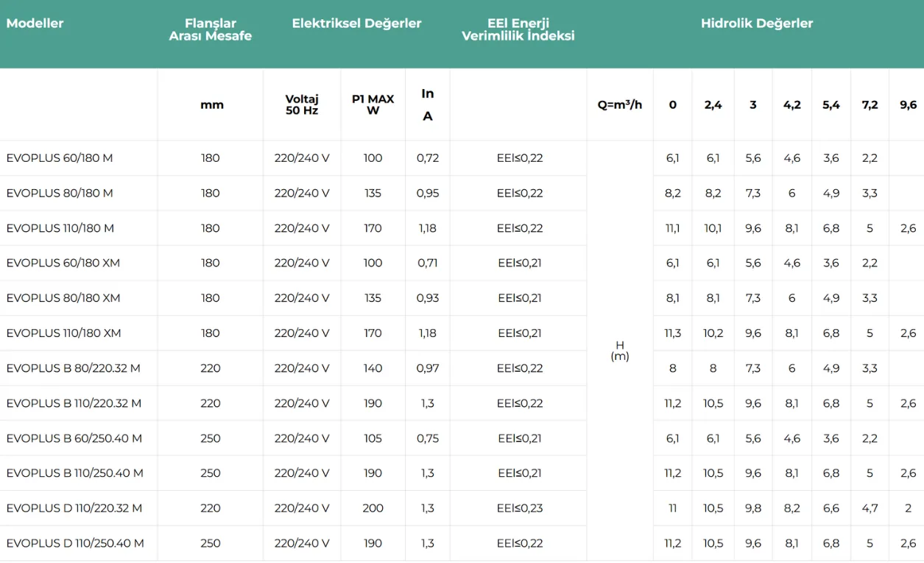Image resolution: width=924 pixels, height=563 pixels.
Task: Click the 6,6 value in EVOPLUS D 110/220.32 M row
Action: [x=831, y=509]
